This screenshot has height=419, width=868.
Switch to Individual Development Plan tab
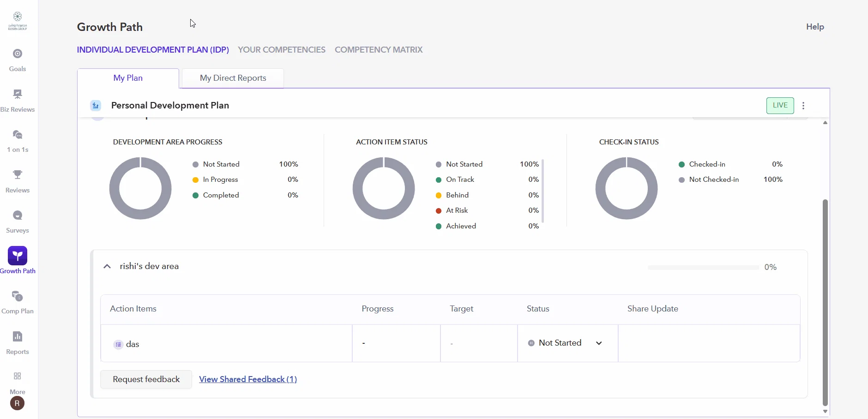pos(153,50)
